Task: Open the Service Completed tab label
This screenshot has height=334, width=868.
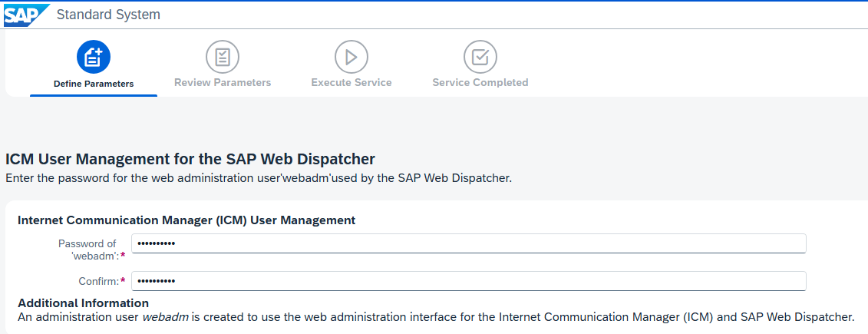Action: (480, 82)
